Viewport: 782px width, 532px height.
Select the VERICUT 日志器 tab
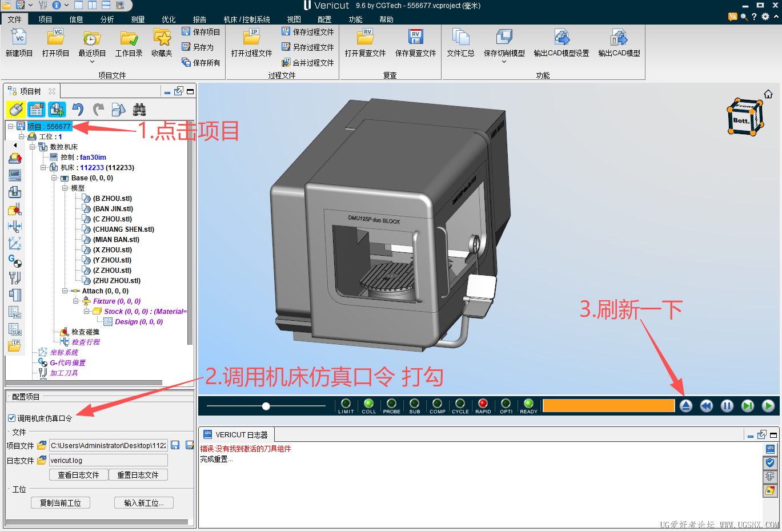click(x=236, y=434)
